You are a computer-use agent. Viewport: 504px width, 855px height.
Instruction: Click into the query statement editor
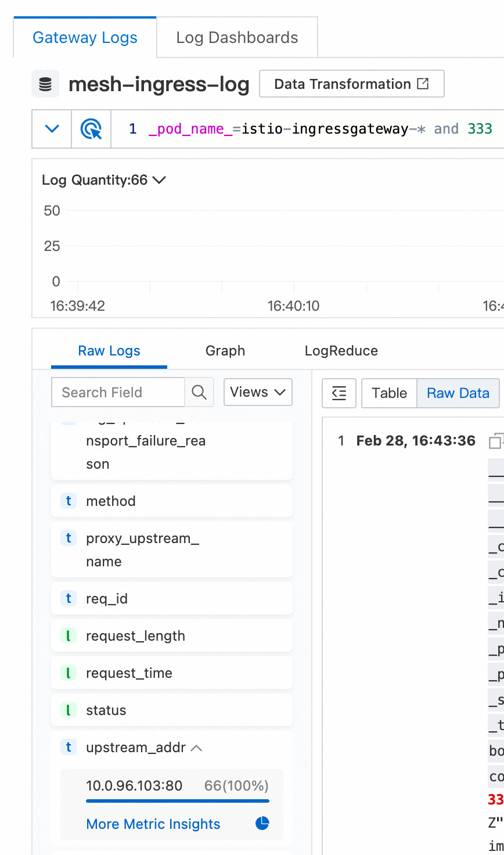pyautogui.click(x=308, y=129)
